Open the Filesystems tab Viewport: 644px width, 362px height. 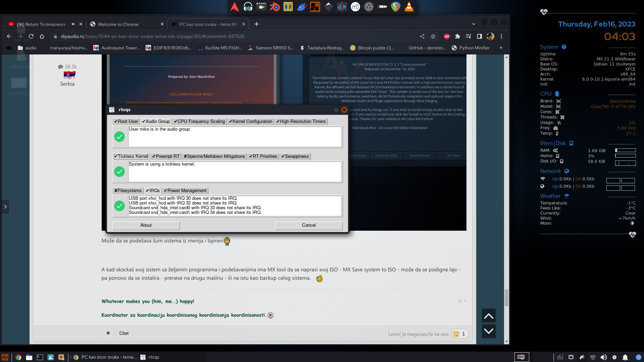pos(128,191)
